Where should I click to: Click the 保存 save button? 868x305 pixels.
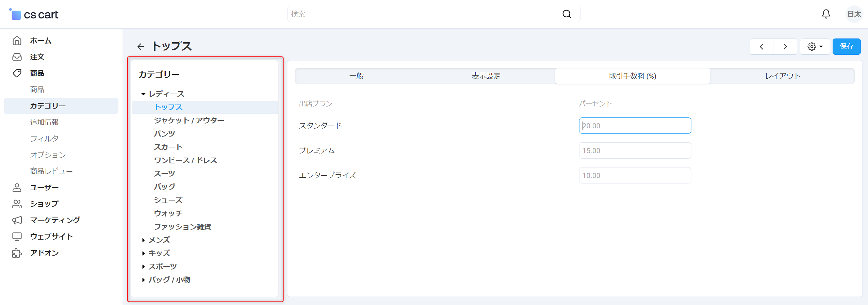pos(846,47)
